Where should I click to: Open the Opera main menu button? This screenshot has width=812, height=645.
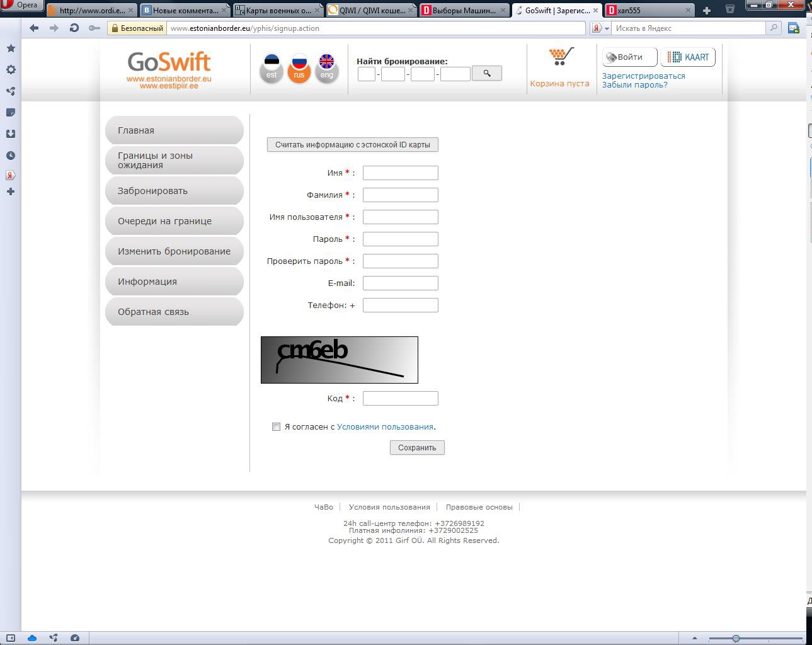point(21,5)
